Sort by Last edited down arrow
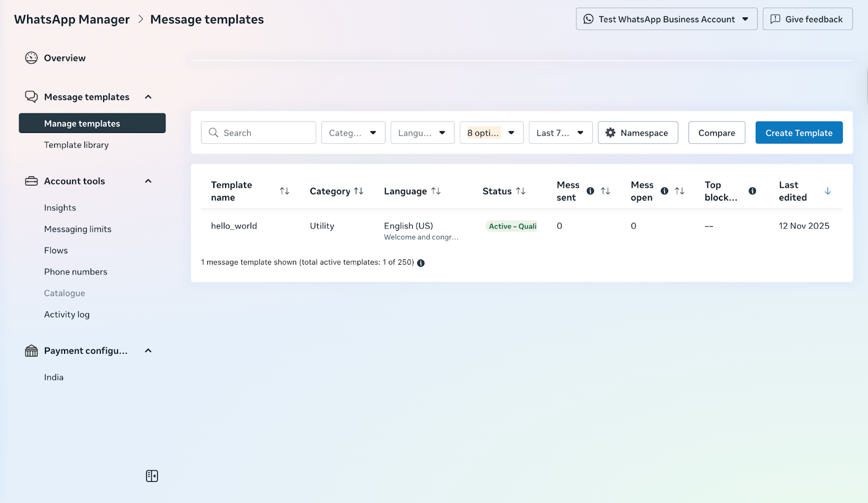Screen dimensions: 868x503 (828, 191)
